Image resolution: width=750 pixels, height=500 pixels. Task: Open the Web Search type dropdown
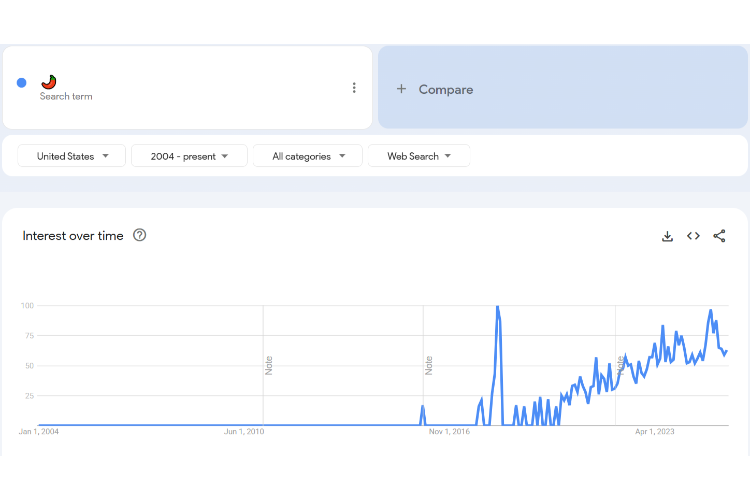click(418, 156)
